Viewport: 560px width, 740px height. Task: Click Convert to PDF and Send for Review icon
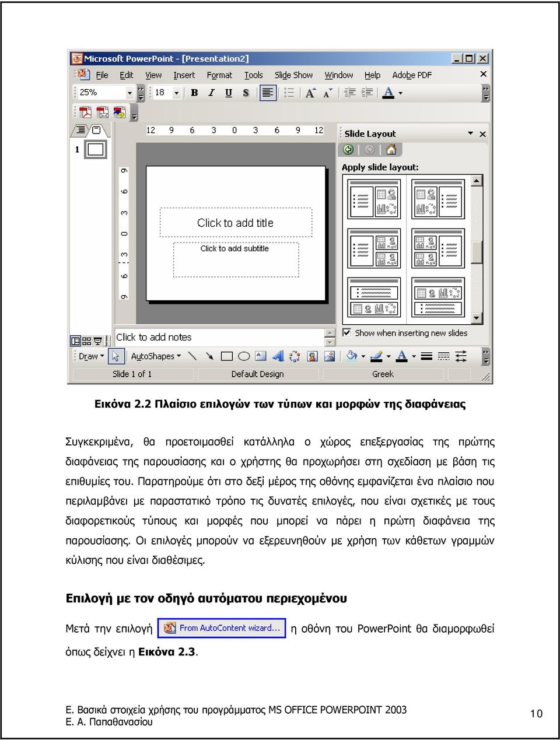click(x=120, y=112)
